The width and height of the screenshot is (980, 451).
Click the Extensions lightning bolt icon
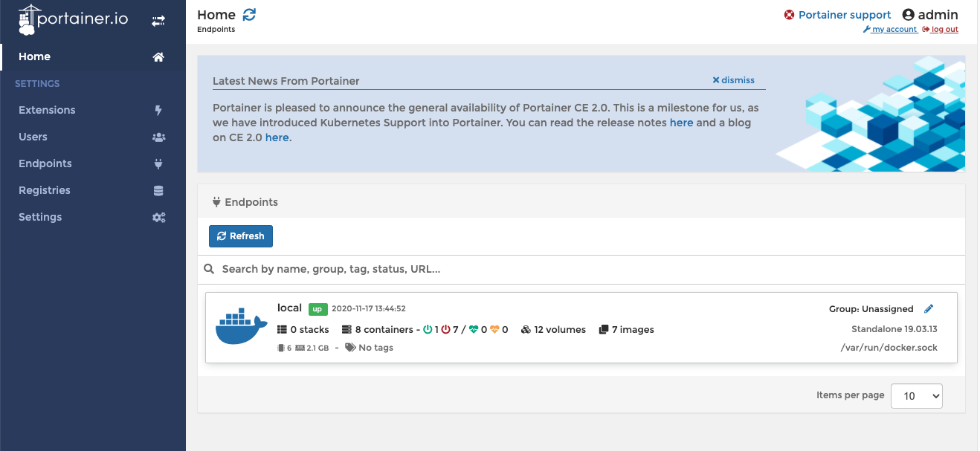coord(158,110)
